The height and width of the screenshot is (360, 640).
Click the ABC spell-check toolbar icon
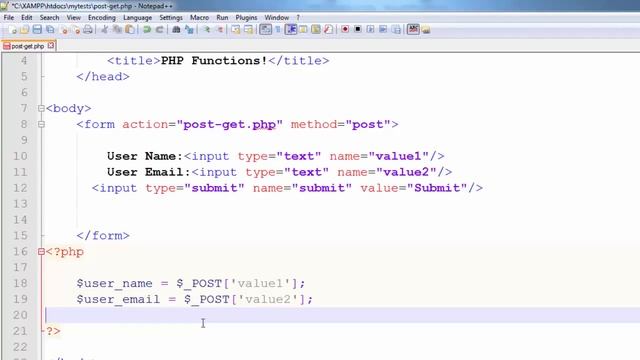pyautogui.click(x=413, y=29)
